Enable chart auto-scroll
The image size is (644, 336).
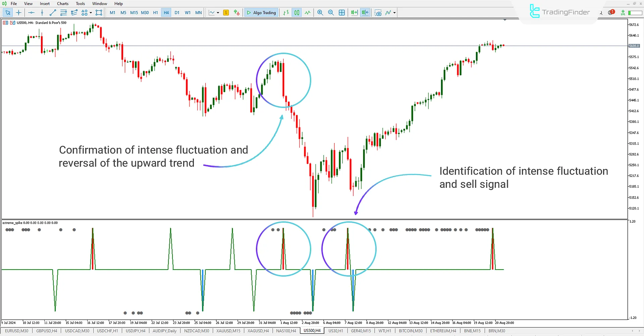click(x=354, y=12)
